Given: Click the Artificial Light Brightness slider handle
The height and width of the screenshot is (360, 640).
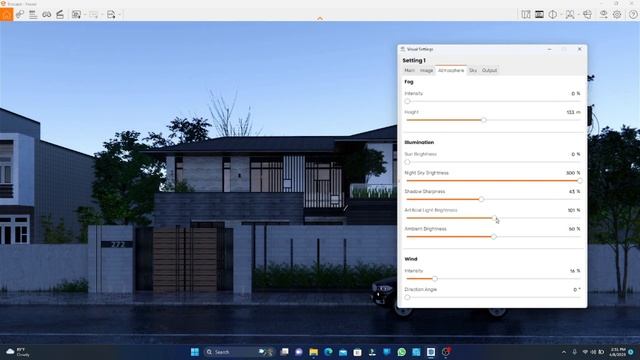Looking at the screenshot, I should tap(494, 218).
